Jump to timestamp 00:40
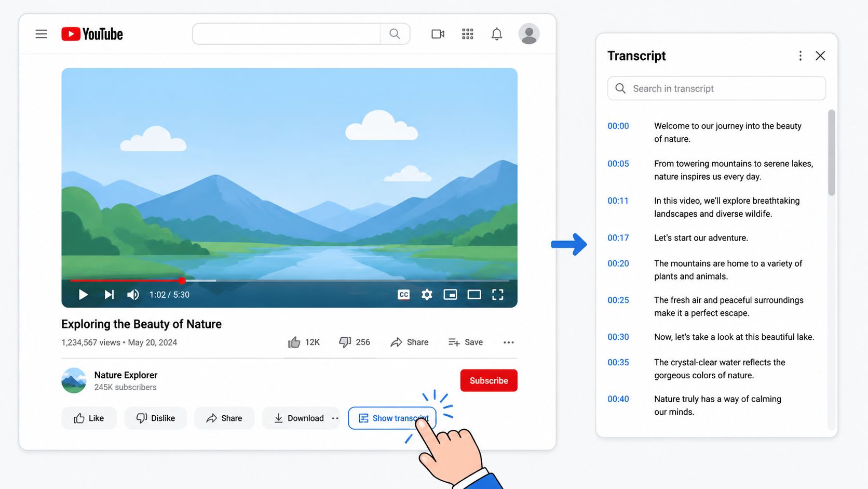868x489 pixels. [x=618, y=399]
